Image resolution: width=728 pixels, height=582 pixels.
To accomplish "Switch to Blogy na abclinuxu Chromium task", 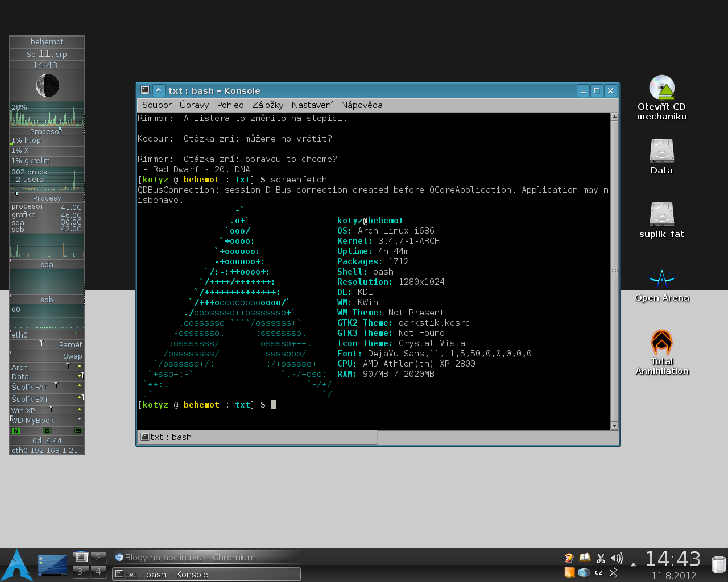I will (206, 558).
